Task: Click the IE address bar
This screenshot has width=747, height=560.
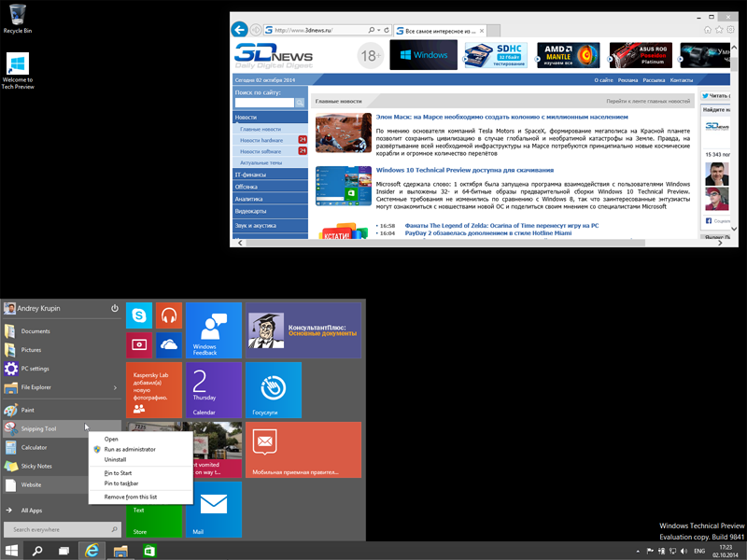Action: pyautogui.click(x=315, y=30)
